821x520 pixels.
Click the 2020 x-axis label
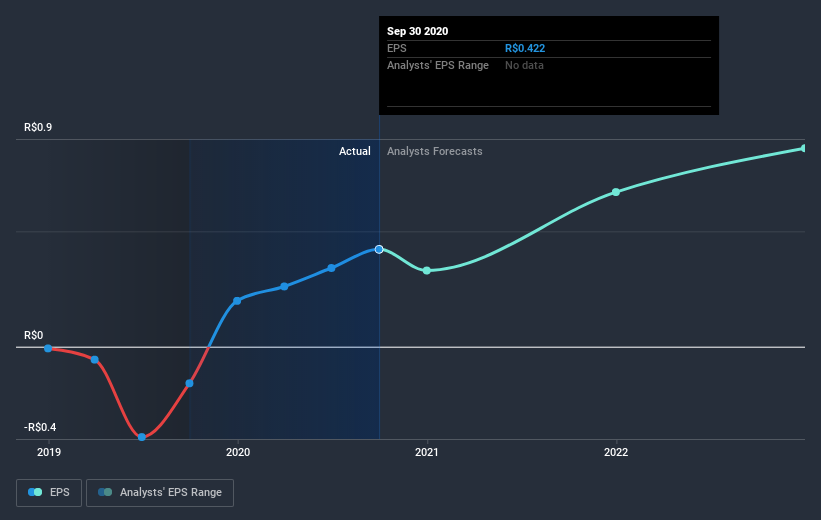[238, 452]
